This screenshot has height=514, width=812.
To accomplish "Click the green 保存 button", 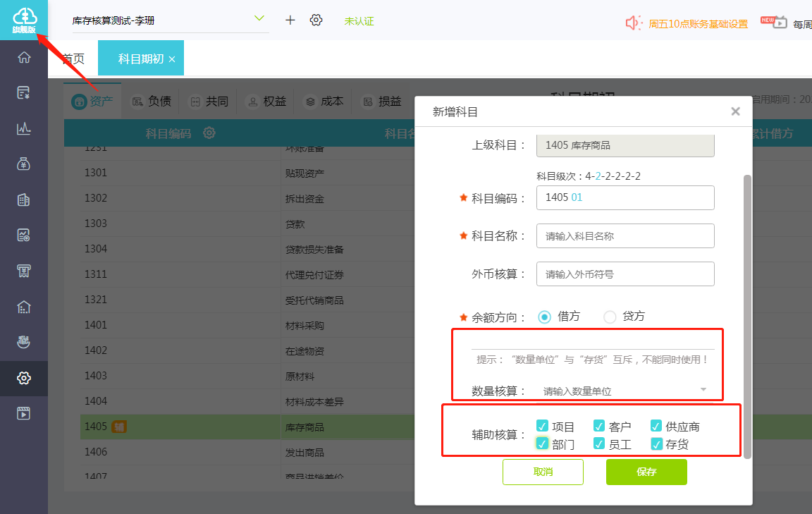I will (646, 472).
